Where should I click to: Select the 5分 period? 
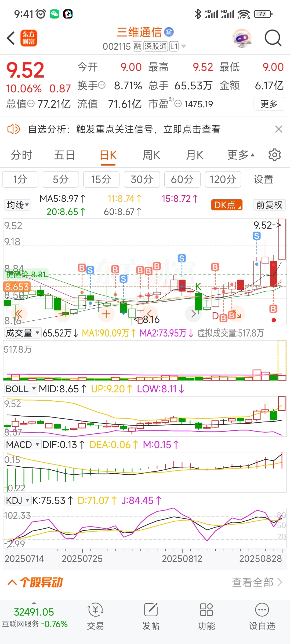coord(61,179)
